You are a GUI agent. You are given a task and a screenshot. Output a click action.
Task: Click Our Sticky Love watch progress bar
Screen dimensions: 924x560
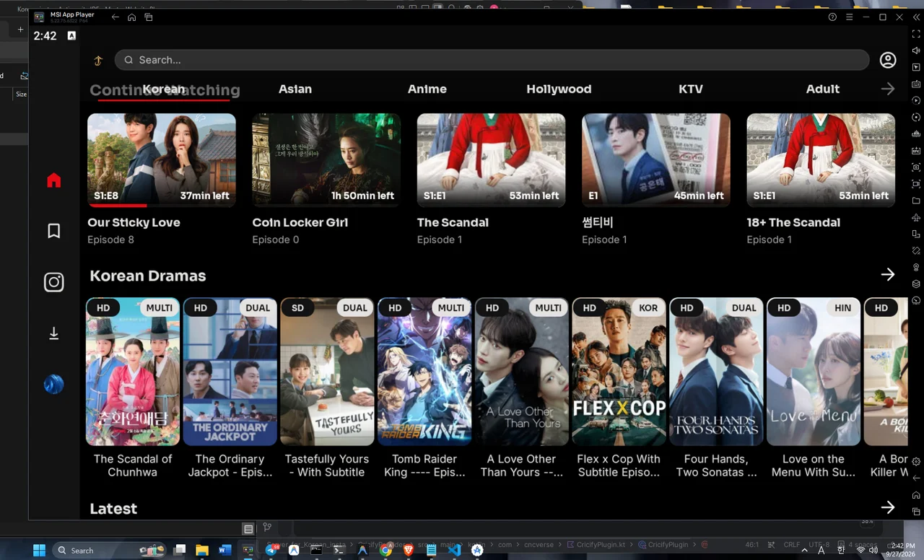click(162, 206)
